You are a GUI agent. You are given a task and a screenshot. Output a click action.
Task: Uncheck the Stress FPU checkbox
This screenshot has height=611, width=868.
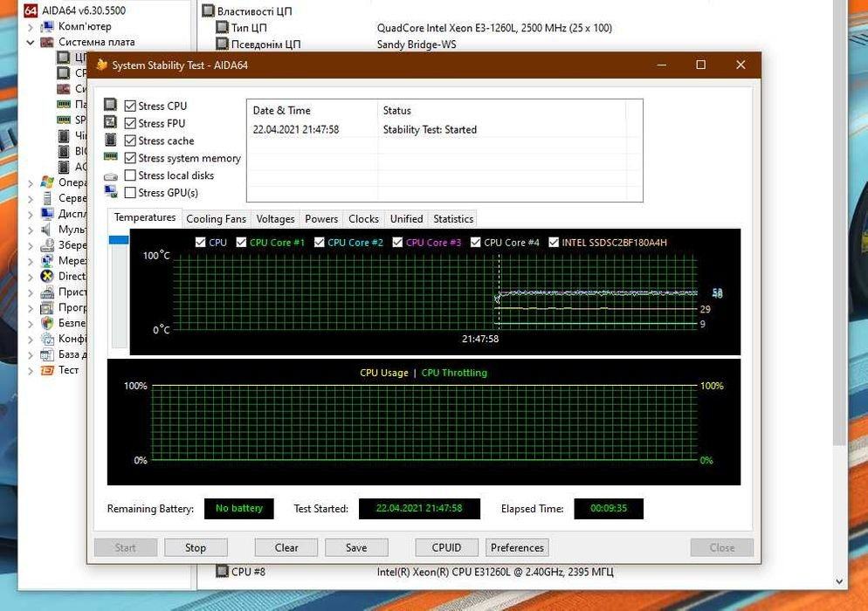[x=130, y=123]
